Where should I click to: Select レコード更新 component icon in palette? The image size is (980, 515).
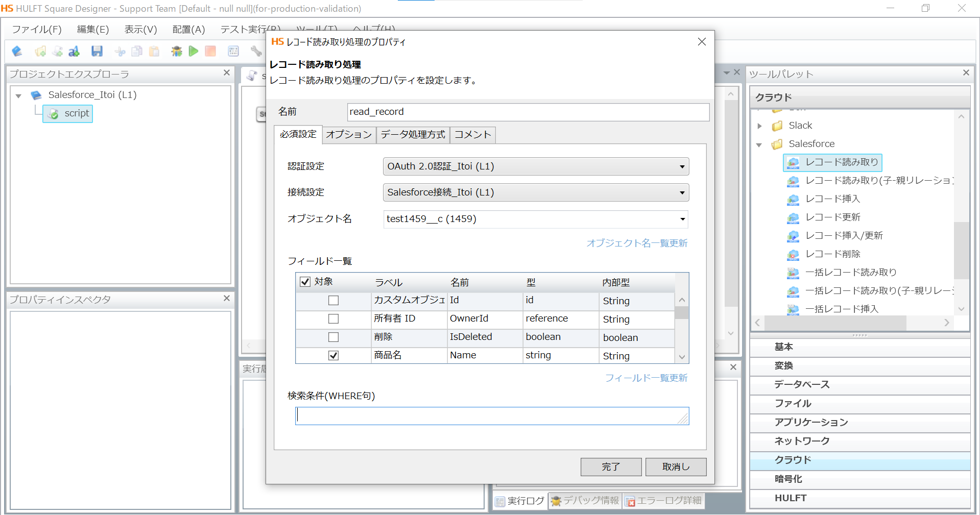(x=793, y=218)
